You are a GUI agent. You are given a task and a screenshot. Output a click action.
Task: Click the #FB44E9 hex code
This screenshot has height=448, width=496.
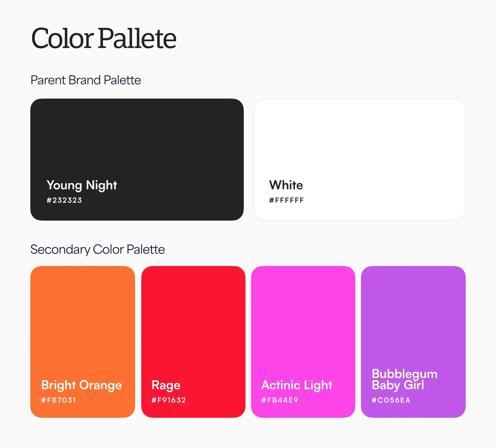tap(280, 400)
